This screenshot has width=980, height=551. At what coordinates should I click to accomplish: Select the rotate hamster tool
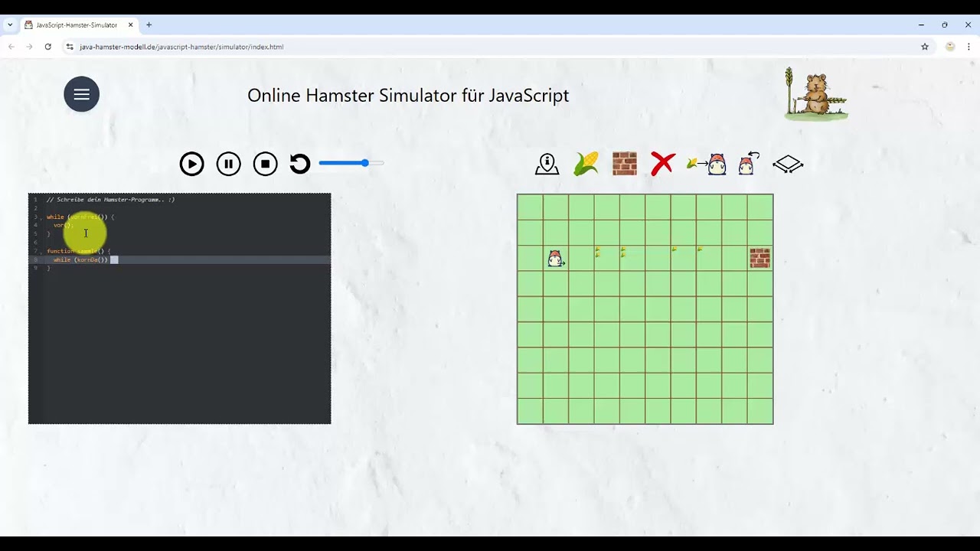pos(748,164)
